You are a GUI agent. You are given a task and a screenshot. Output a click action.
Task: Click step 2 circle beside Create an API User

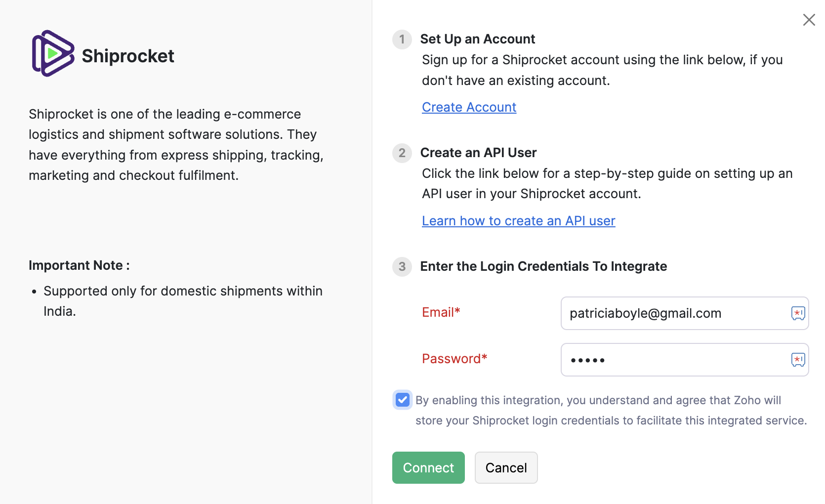point(402,153)
